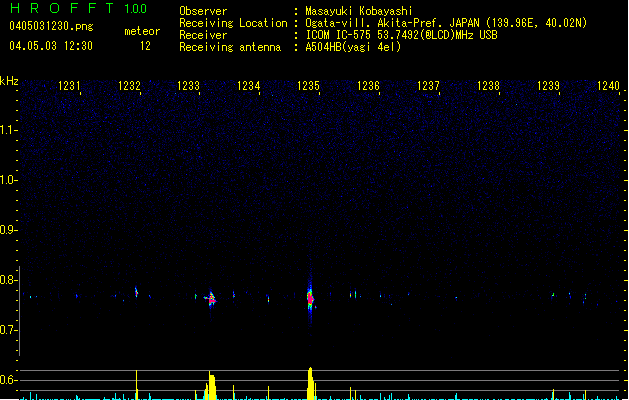Select the A504HB yagi antenna text

(x=353, y=47)
